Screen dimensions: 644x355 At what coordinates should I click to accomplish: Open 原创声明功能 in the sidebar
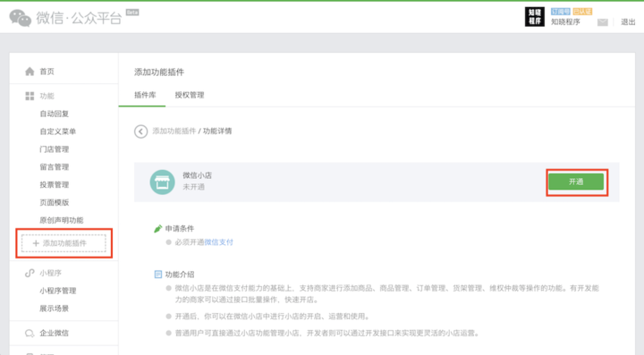click(62, 220)
